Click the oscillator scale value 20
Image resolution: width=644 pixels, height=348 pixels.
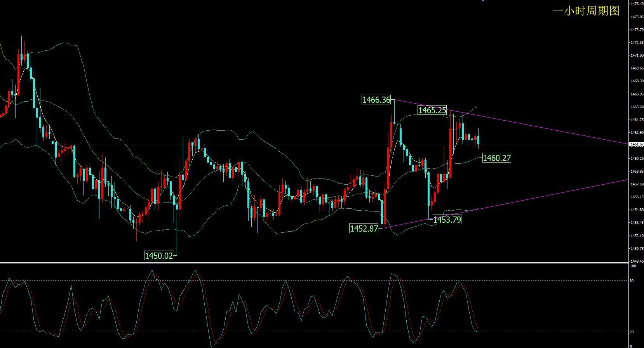[632, 332]
